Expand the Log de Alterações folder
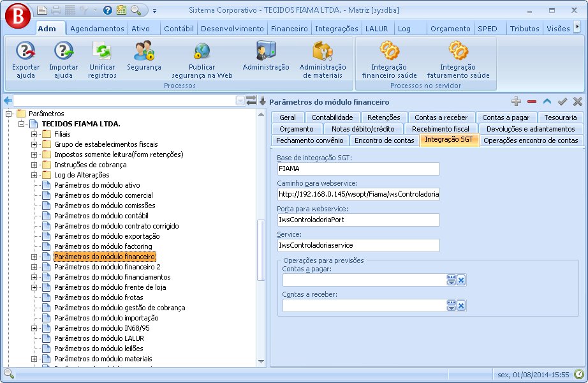The height and width of the screenshot is (383, 588). [x=34, y=175]
